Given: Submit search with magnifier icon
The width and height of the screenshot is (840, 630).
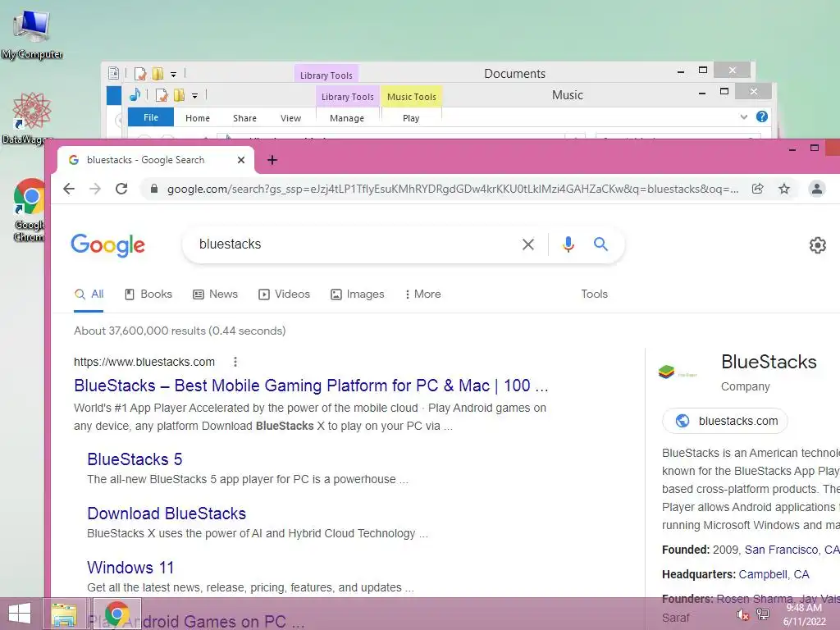Looking at the screenshot, I should 601,244.
